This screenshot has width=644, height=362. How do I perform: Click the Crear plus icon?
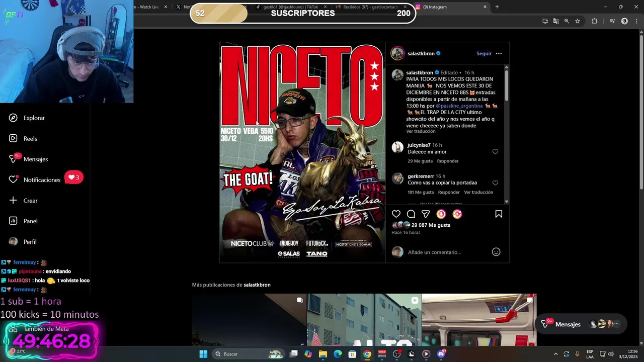pos(13,200)
